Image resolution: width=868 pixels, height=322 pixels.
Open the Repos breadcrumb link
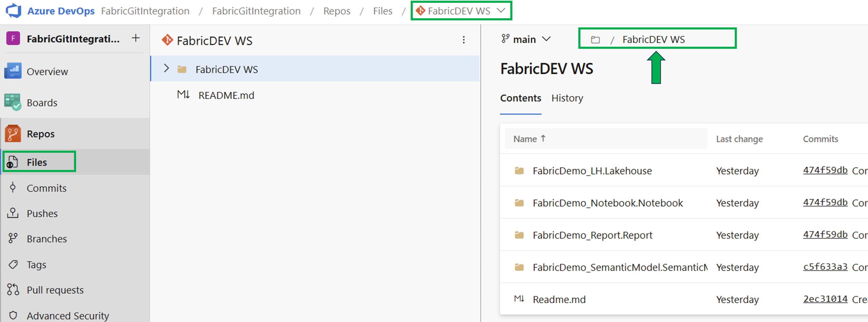tap(337, 11)
